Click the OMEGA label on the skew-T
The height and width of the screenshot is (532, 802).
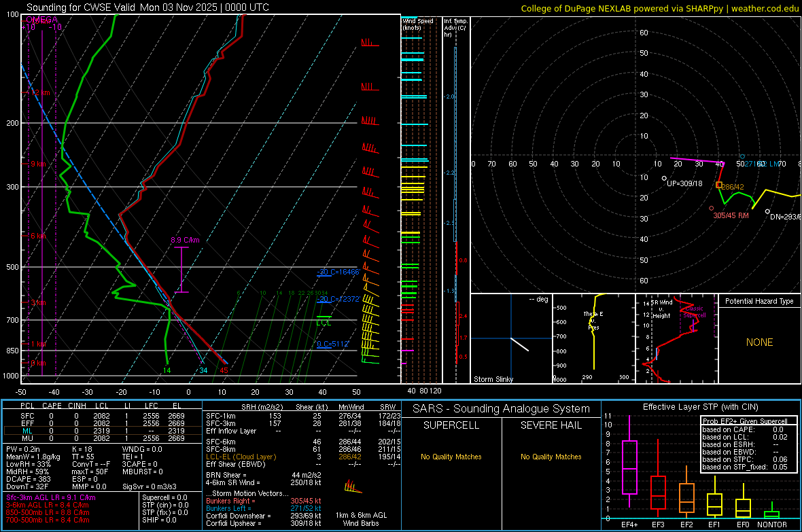click(42, 20)
